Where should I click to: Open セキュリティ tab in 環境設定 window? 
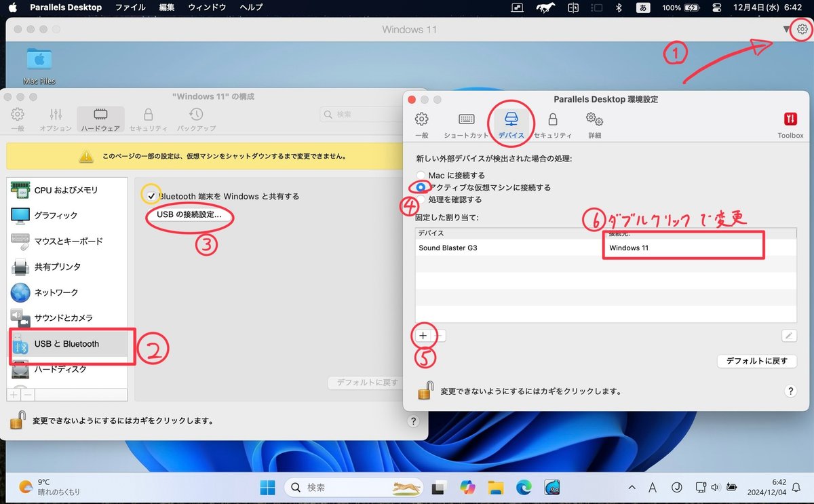[553, 125]
